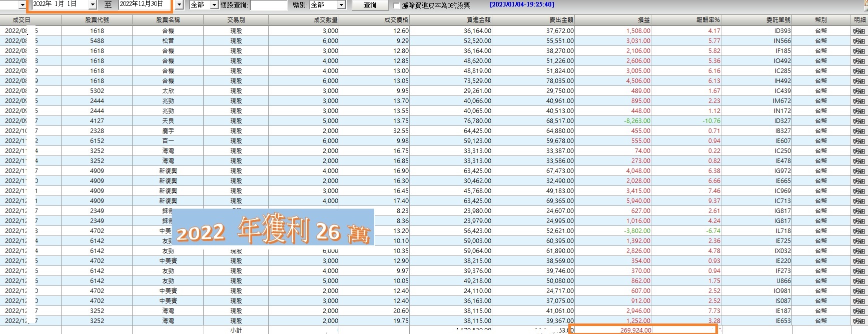The width and height of the screenshot is (868, 334).
Task: Click the 個股查詢 stock search input field
Action: coord(269,5)
